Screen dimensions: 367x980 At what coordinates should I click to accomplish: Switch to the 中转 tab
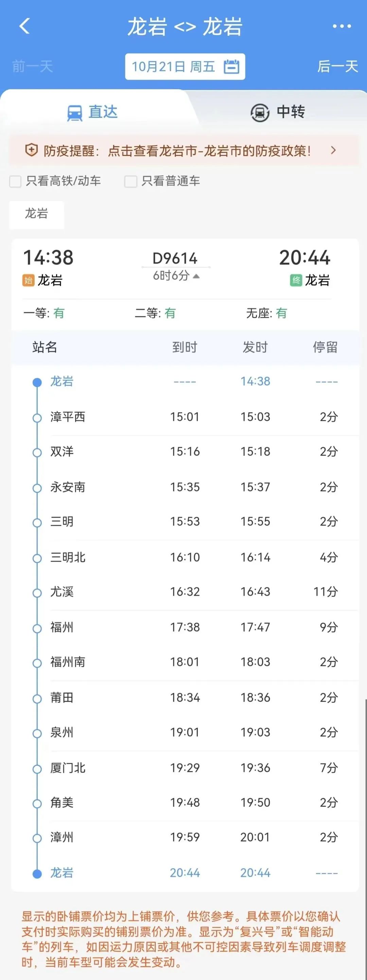pyautogui.click(x=278, y=112)
